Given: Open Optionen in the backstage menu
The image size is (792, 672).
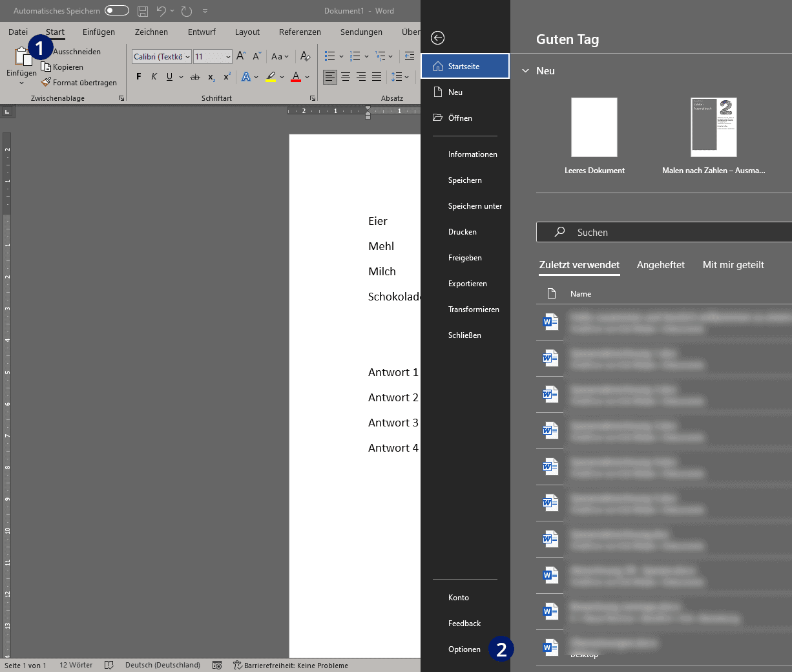Looking at the screenshot, I should pos(465,649).
